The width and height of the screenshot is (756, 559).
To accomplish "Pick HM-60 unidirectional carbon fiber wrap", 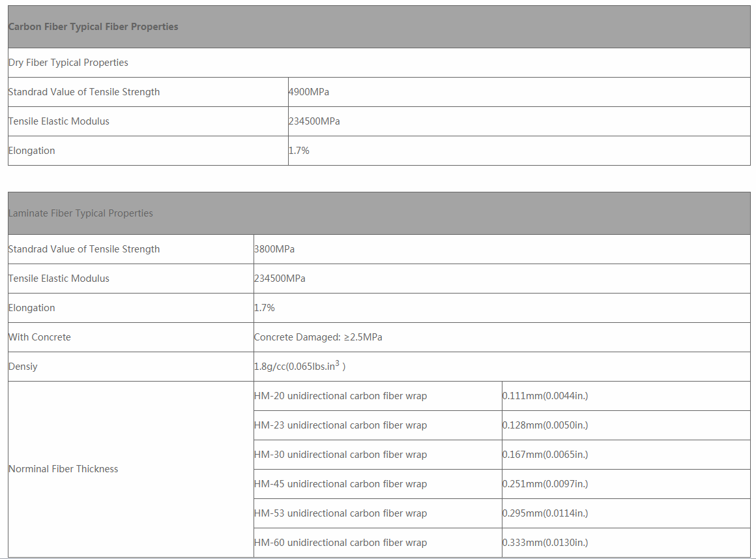I will point(341,543).
